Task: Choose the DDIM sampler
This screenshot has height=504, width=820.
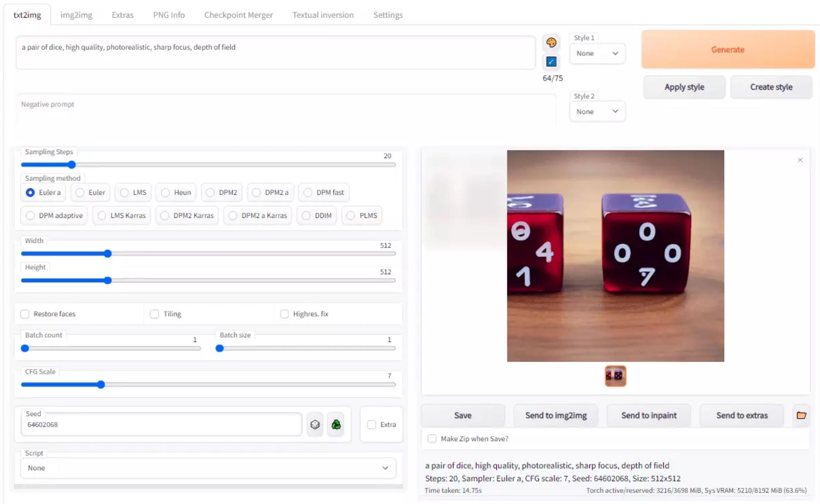Action: click(x=317, y=215)
